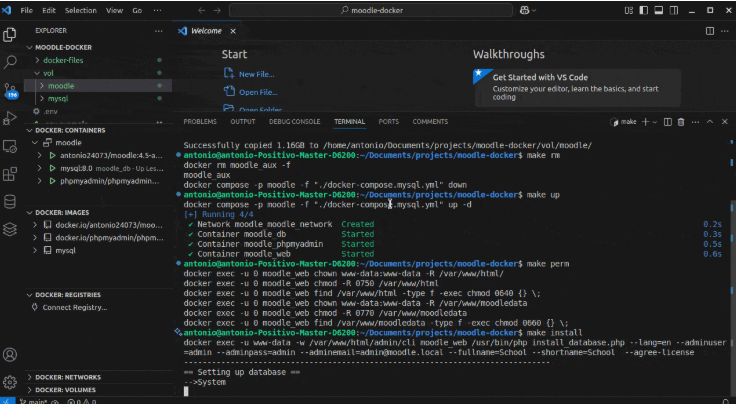736x404 pixels.
Task: Click the New File... link
Action: pos(257,74)
